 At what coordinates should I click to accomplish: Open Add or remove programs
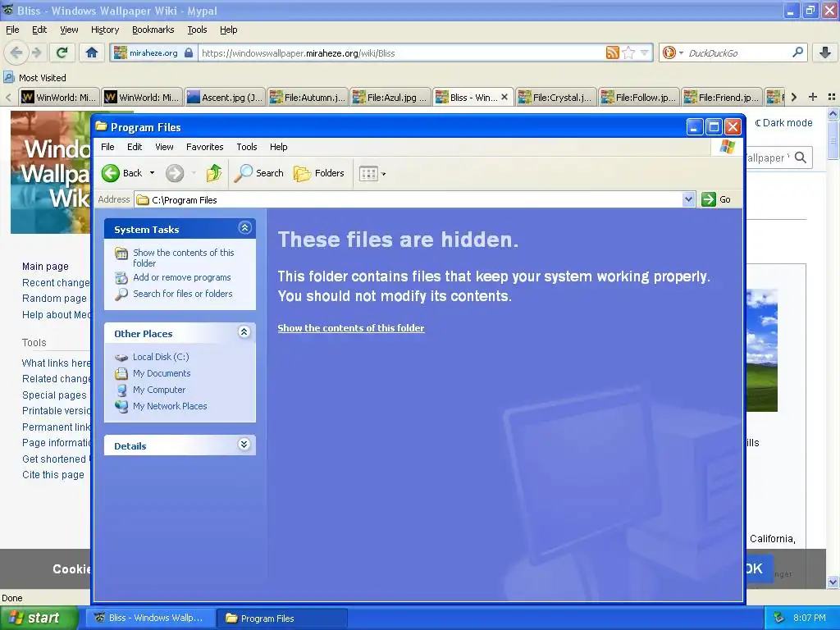tap(173, 277)
